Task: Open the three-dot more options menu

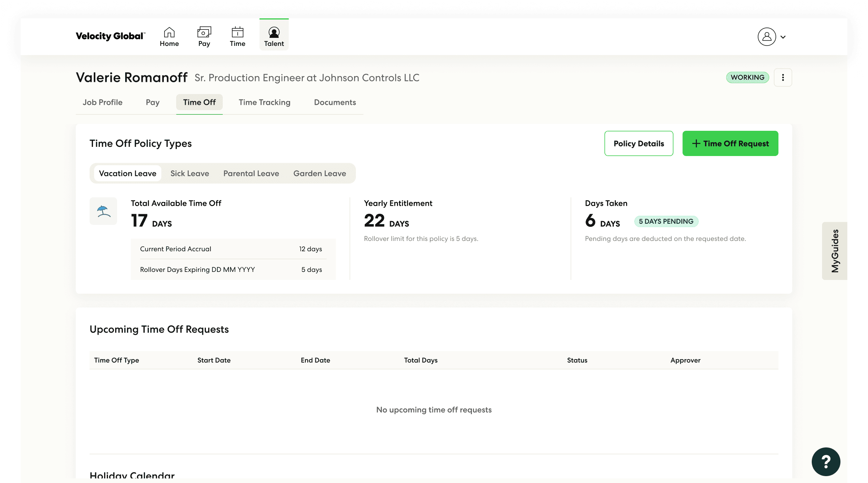Action: click(x=783, y=78)
